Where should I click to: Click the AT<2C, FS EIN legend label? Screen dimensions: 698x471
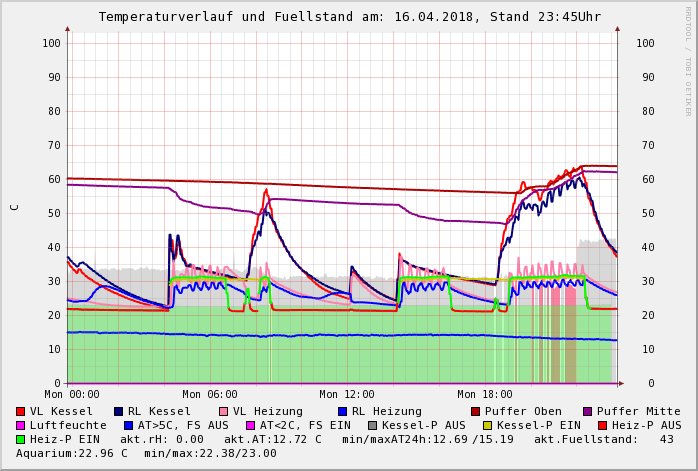pyautogui.click(x=305, y=426)
